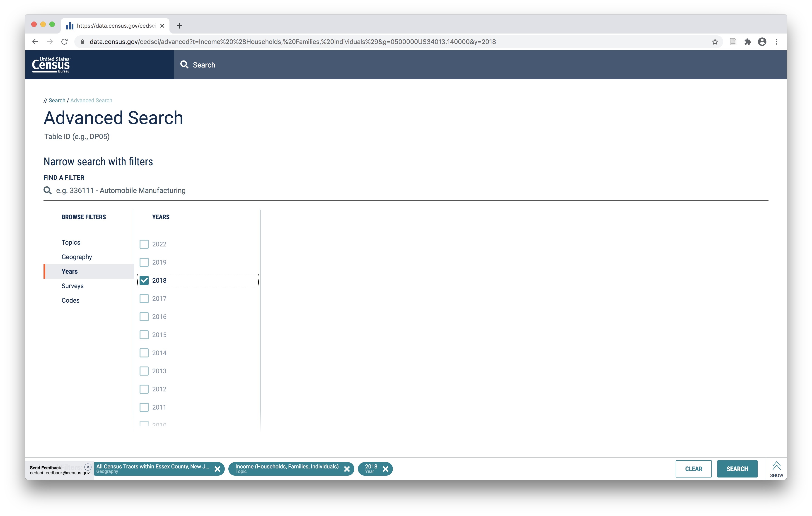Bookmark this page with the star icon

coord(715,42)
